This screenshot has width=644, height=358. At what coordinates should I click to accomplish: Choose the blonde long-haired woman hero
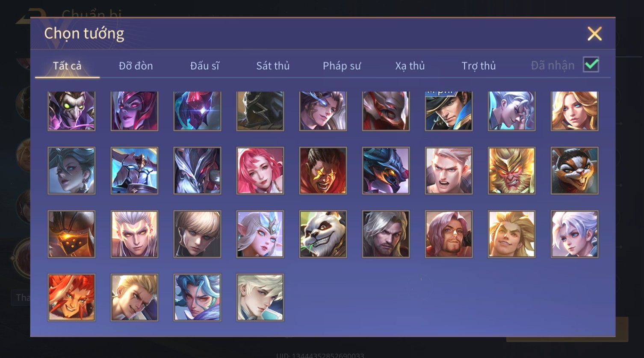pos(574,111)
